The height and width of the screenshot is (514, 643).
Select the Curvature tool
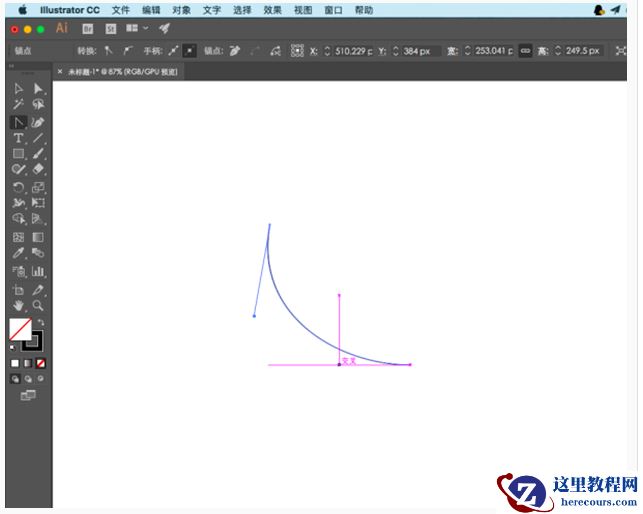(38, 122)
